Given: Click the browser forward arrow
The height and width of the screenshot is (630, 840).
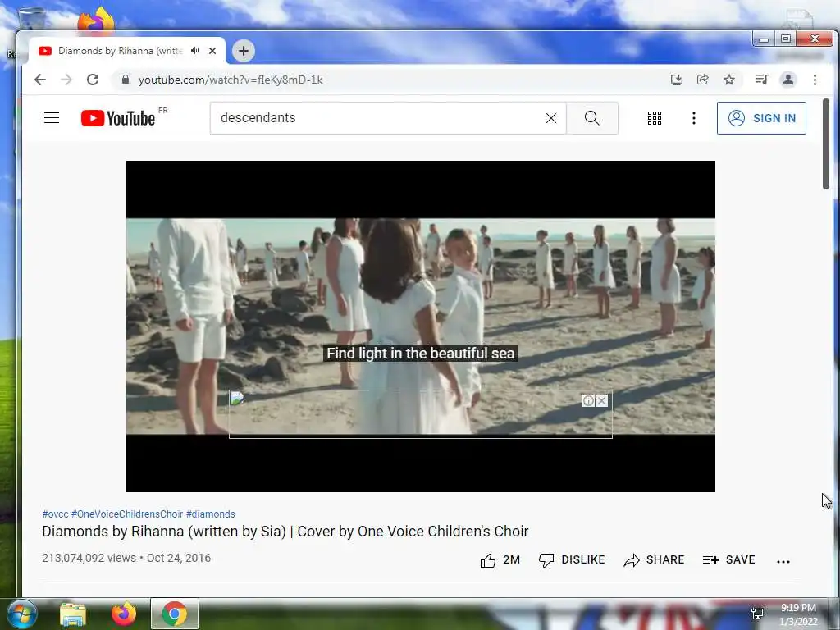Looking at the screenshot, I should pyautogui.click(x=66, y=80).
